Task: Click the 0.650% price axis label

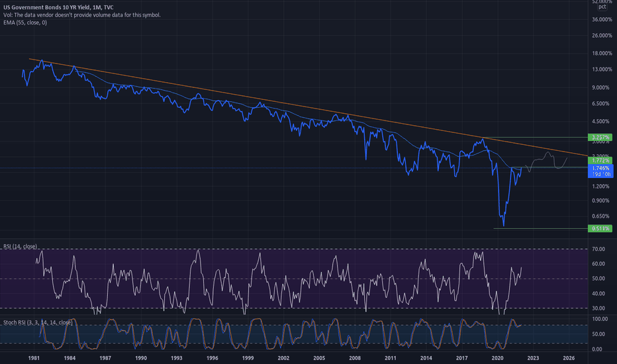Action: [x=602, y=216]
